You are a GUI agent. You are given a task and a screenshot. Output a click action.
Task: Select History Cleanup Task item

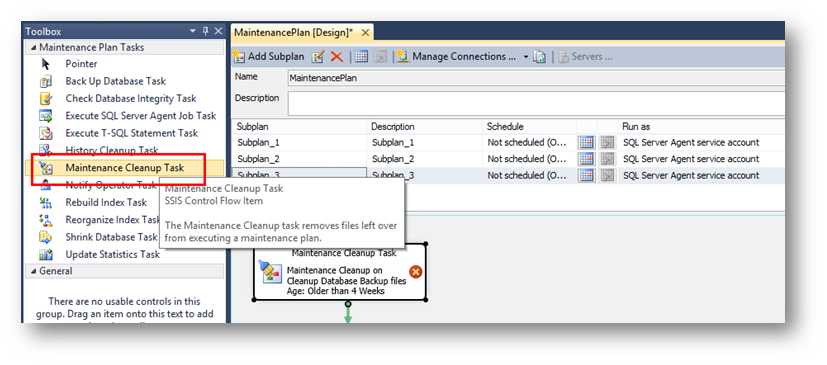coord(112,150)
